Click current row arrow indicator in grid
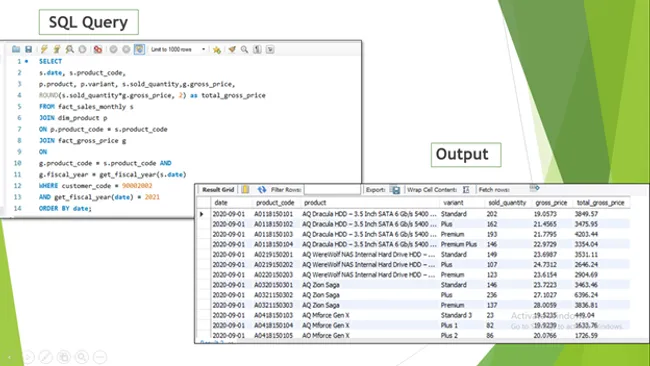Viewport: 650px width, 366px height. click(x=202, y=214)
